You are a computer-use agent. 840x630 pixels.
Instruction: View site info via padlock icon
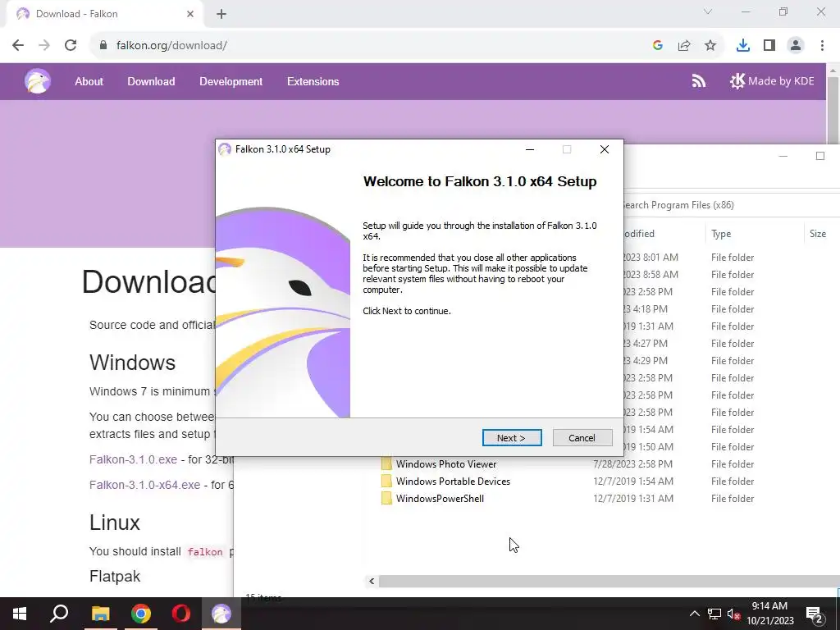(103, 46)
